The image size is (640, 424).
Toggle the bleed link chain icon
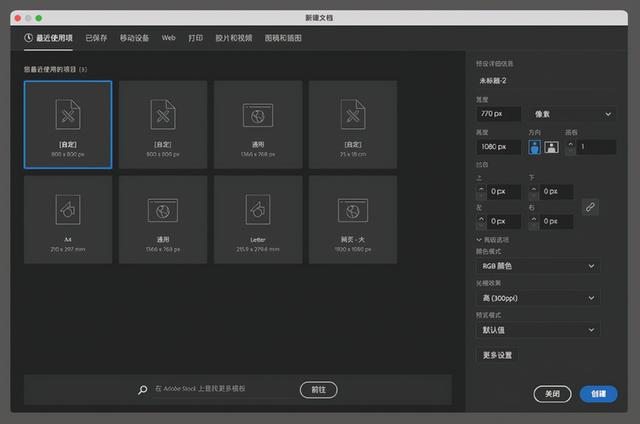point(590,207)
